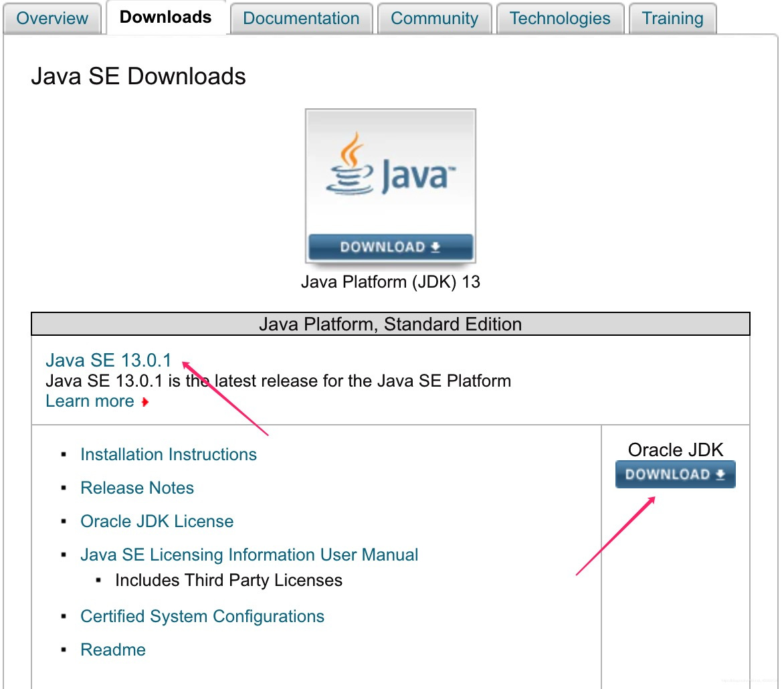This screenshot has width=784, height=689.
Task: Click the Java Platform (JDK) 13 caption
Action: point(391,282)
